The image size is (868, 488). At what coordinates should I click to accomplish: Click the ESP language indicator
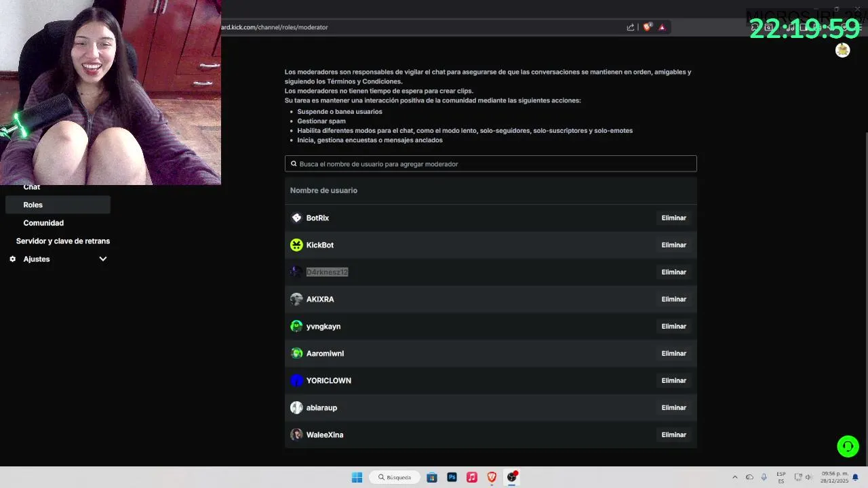(x=781, y=477)
